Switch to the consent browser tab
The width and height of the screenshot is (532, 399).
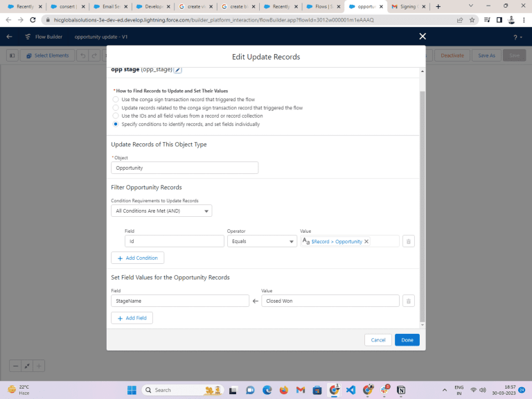pos(67,6)
